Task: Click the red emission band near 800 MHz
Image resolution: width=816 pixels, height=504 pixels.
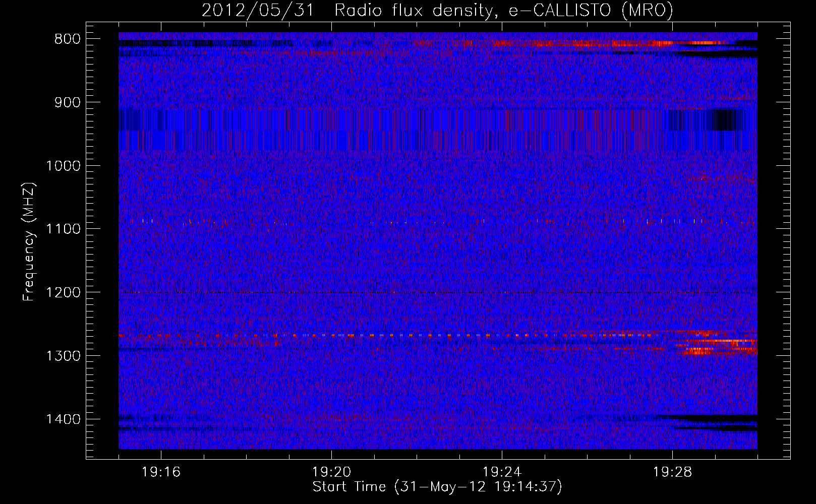Action: tap(570, 43)
